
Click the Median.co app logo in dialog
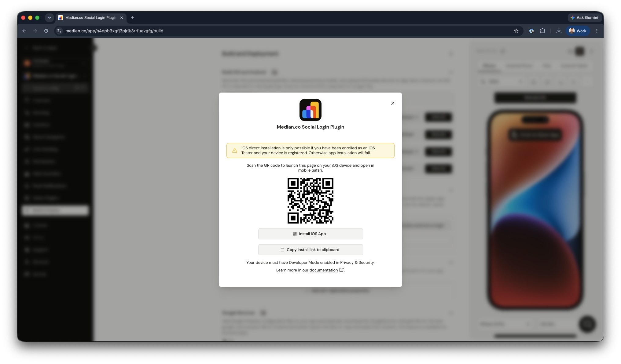[310, 110]
